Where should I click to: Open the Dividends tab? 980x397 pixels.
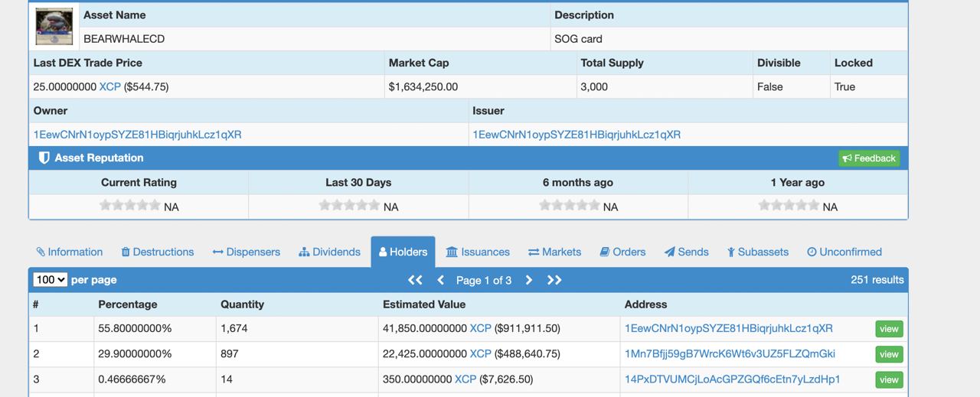(330, 252)
